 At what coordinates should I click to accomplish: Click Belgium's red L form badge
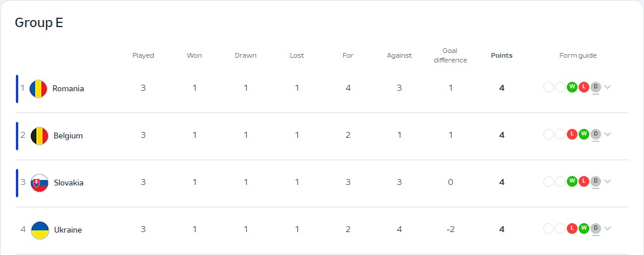572,134
